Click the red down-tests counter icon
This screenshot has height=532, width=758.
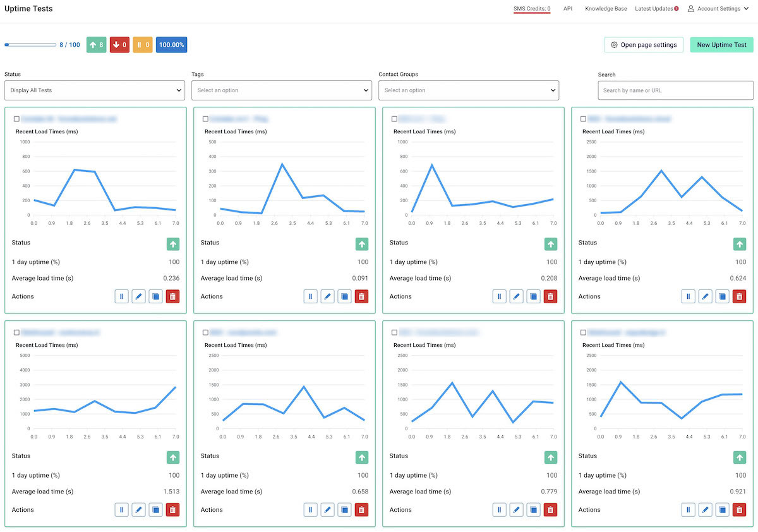click(119, 44)
